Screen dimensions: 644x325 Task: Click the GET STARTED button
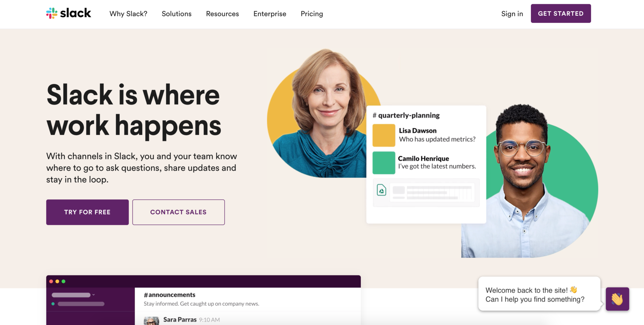(x=561, y=13)
